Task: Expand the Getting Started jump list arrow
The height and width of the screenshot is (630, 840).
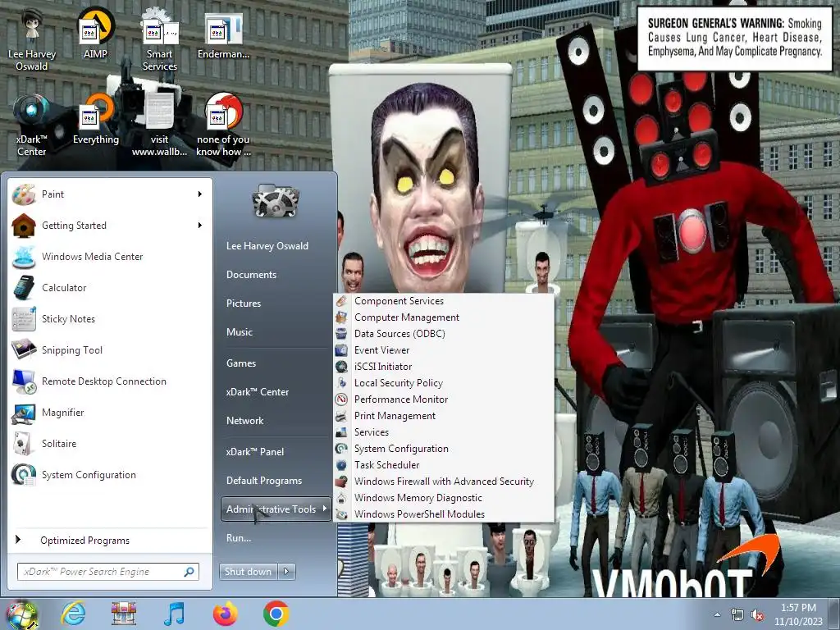Action: [200, 225]
